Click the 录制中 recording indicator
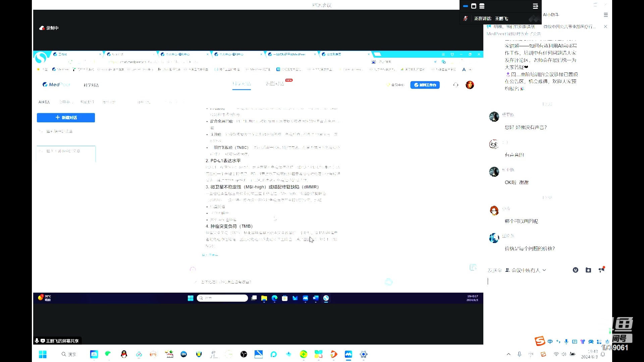644x362 pixels. (x=49, y=28)
